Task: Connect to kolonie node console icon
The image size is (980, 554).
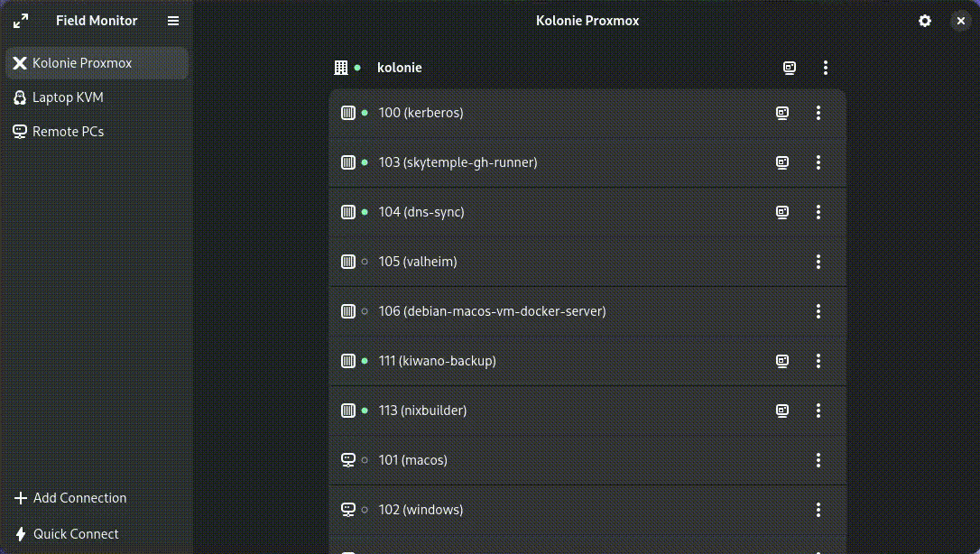Action: coord(790,68)
